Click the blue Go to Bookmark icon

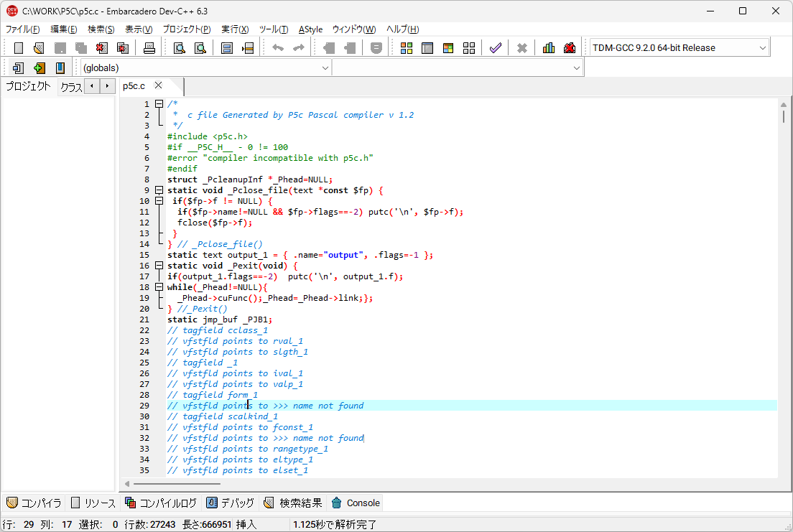click(x=60, y=67)
